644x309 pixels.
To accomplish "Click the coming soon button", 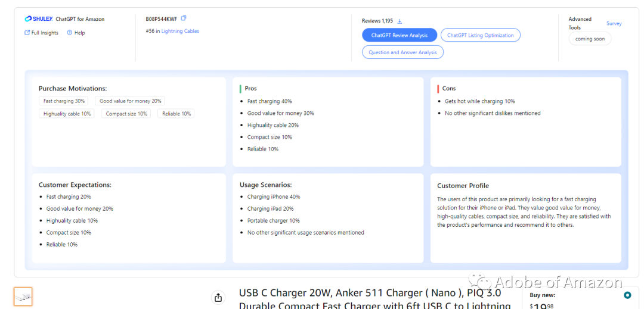I will pyautogui.click(x=590, y=39).
